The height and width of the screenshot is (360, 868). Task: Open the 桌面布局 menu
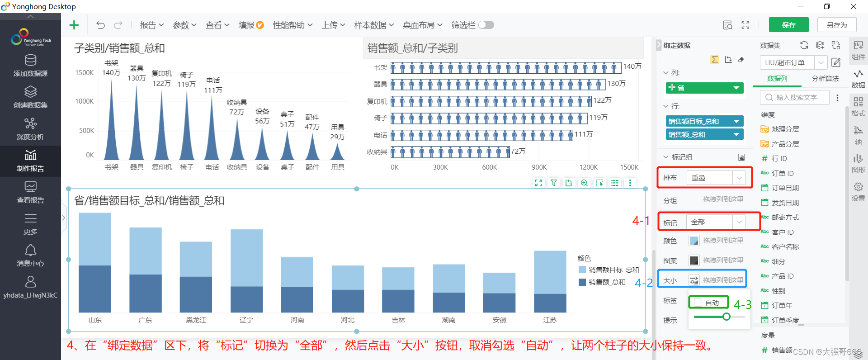(x=422, y=25)
